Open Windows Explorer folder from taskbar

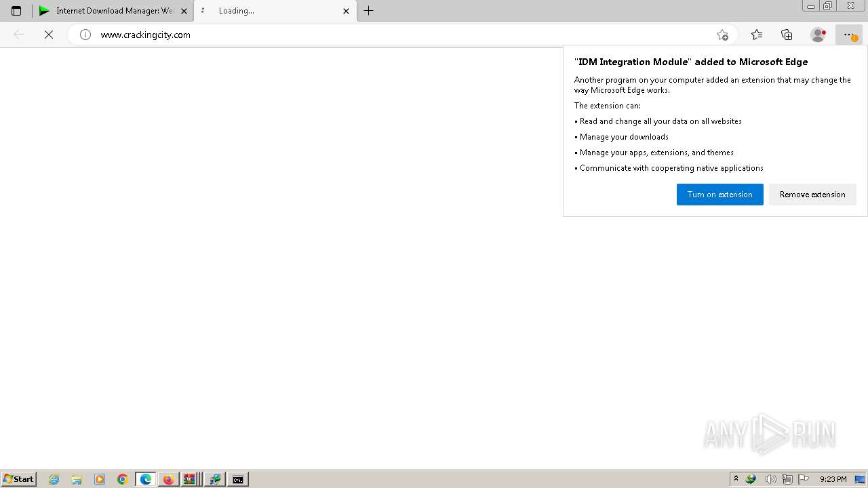[77, 479]
